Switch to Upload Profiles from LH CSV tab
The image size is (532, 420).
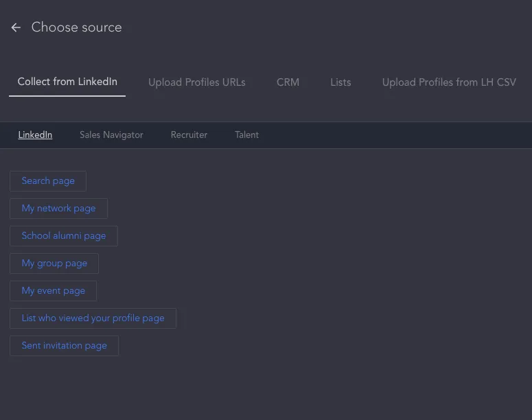tap(449, 82)
